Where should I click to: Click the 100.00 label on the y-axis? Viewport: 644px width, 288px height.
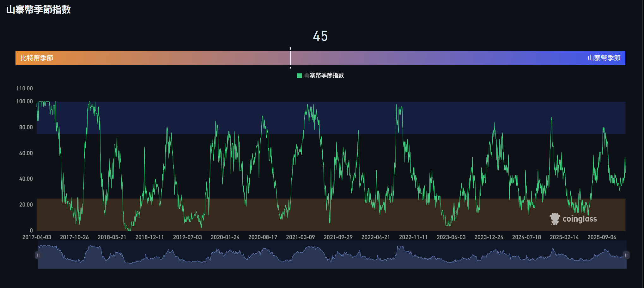point(25,101)
